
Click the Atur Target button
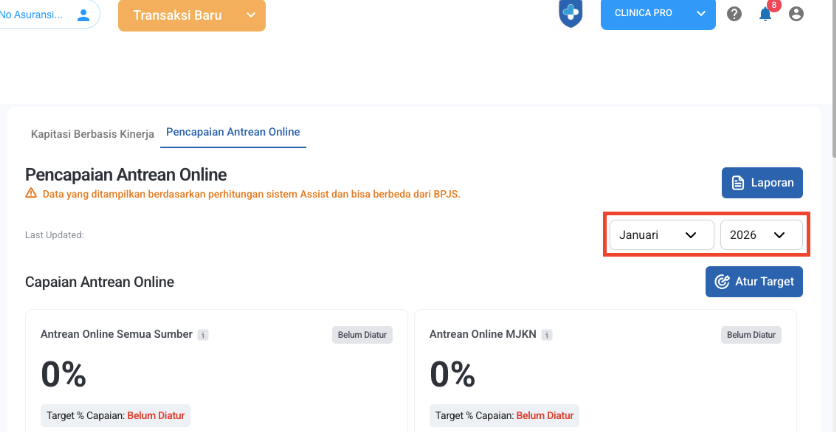click(x=753, y=282)
